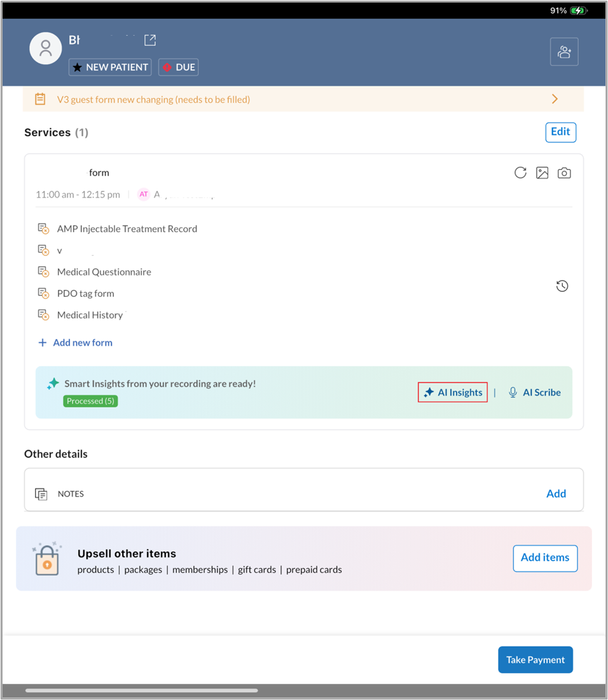The width and height of the screenshot is (608, 700).
Task: Tap the patient avatar picture
Action: [x=46, y=49]
